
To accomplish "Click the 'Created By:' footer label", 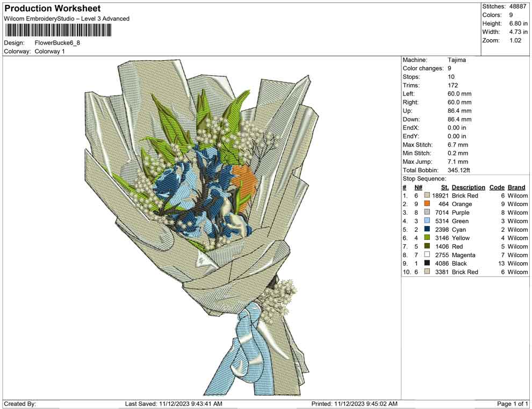I will click(x=20, y=404).
